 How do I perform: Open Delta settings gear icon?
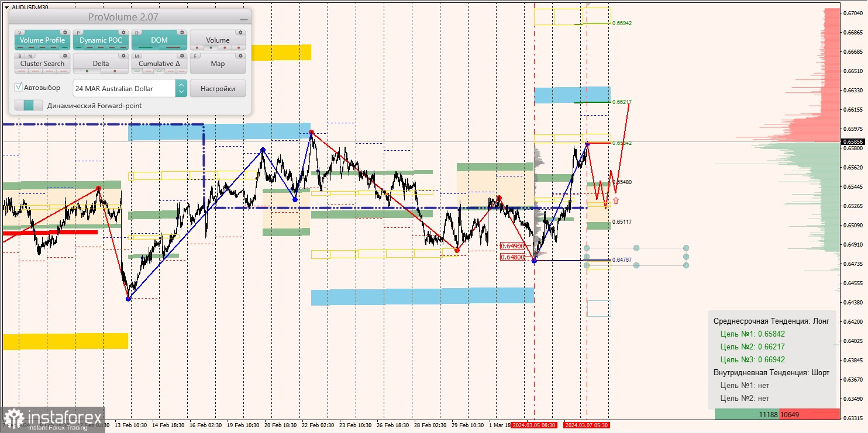coord(123,56)
